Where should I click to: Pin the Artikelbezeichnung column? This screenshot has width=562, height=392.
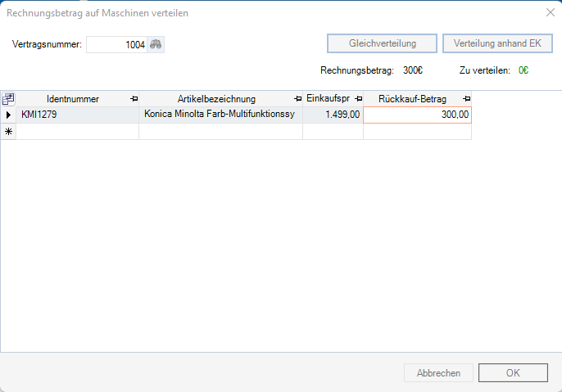pos(297,99)
